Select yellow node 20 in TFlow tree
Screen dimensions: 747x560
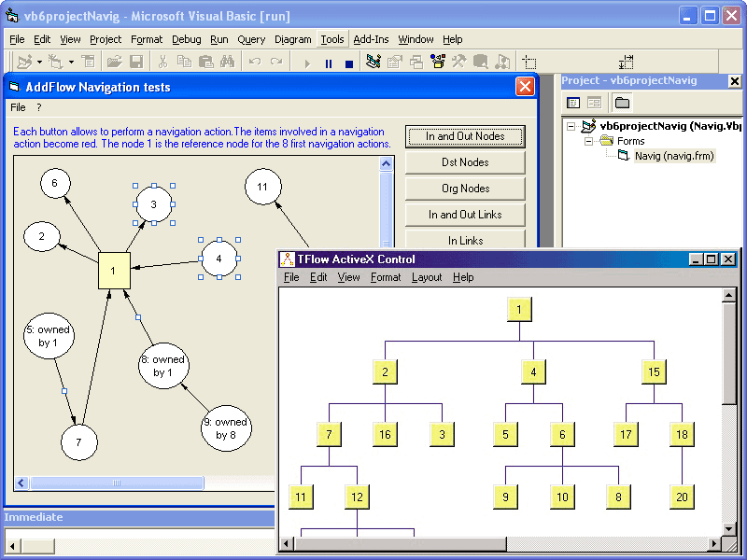(682, 497)
